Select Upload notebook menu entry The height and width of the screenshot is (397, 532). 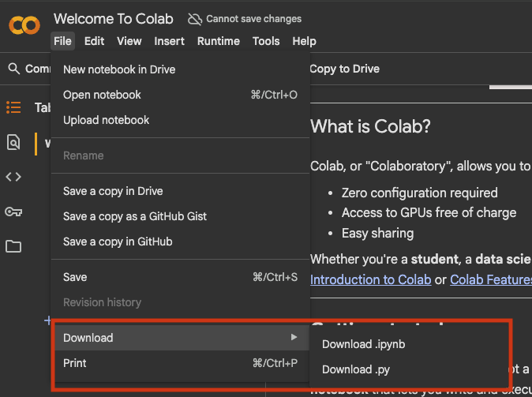click(x=180, y=120)
